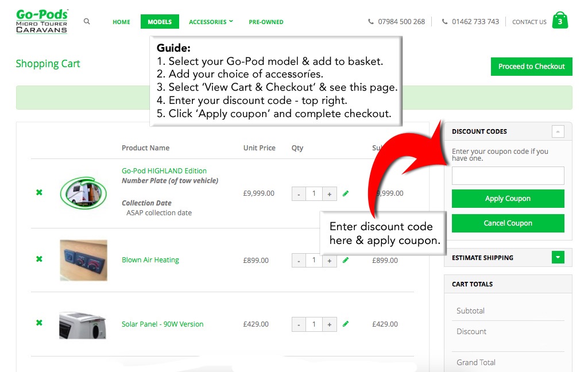Open the shopping basket icon showing 3

click(x=560, y=20)
